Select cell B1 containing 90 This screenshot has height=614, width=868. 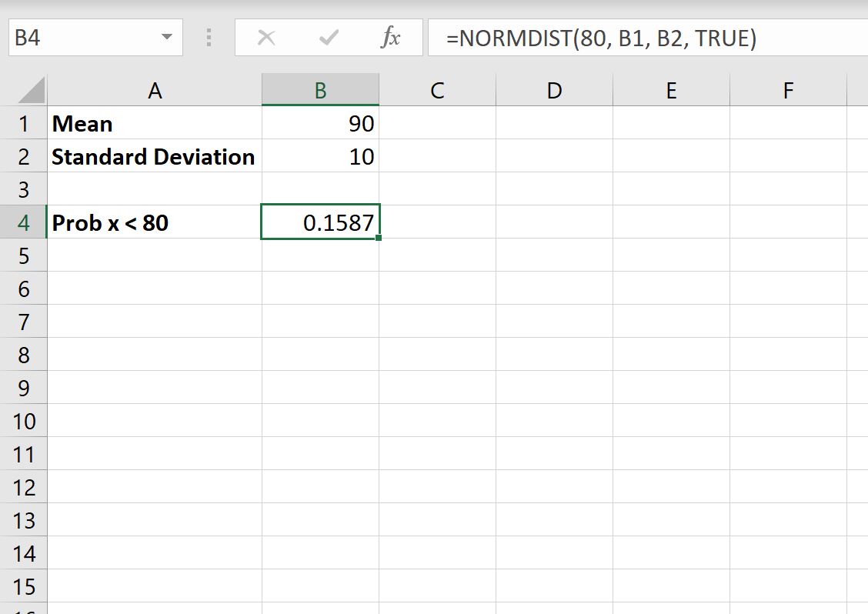coord(320,123)
